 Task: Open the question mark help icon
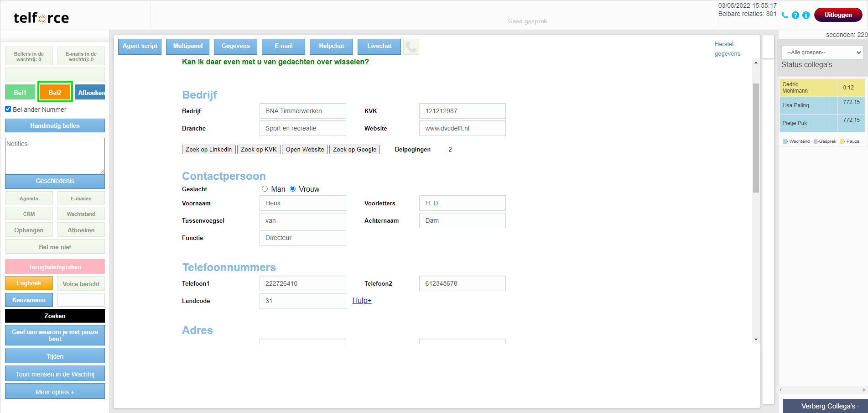coord(795,15)
